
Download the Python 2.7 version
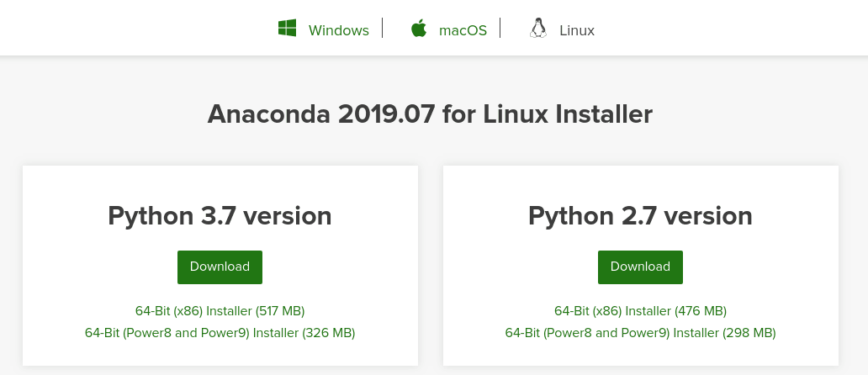tap(640, 267)
